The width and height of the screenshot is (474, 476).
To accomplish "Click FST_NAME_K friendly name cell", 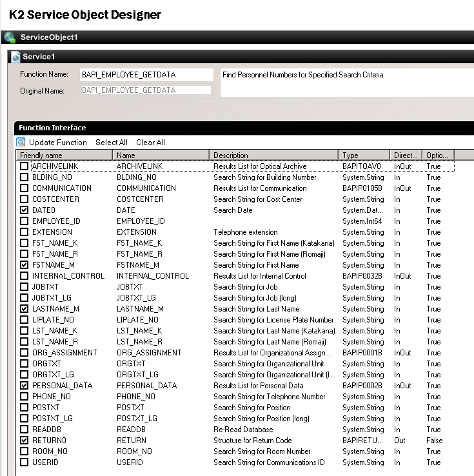I will pos(55,243).
